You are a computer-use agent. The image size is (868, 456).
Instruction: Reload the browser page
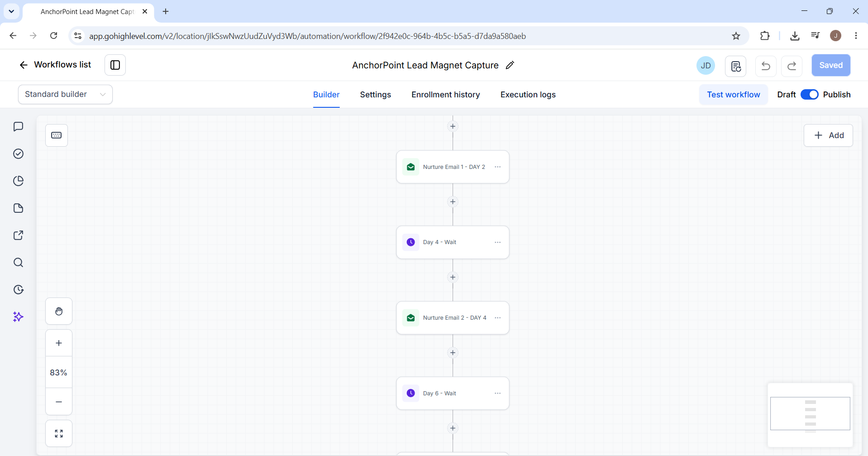click(x=54, y=36)
